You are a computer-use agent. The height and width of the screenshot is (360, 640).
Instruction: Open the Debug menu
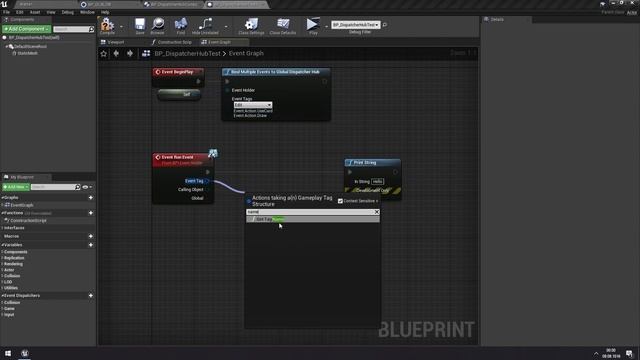pyautogui.click(x=68, y=12)
